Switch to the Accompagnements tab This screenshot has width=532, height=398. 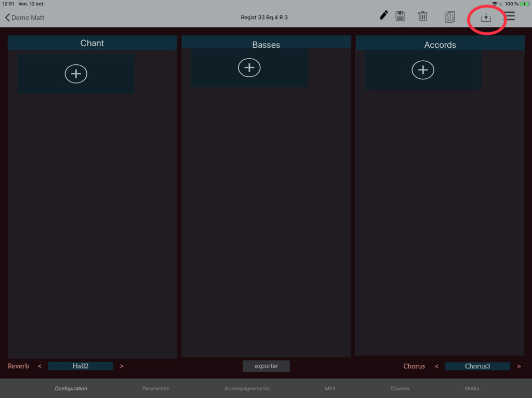coord(247,389)
